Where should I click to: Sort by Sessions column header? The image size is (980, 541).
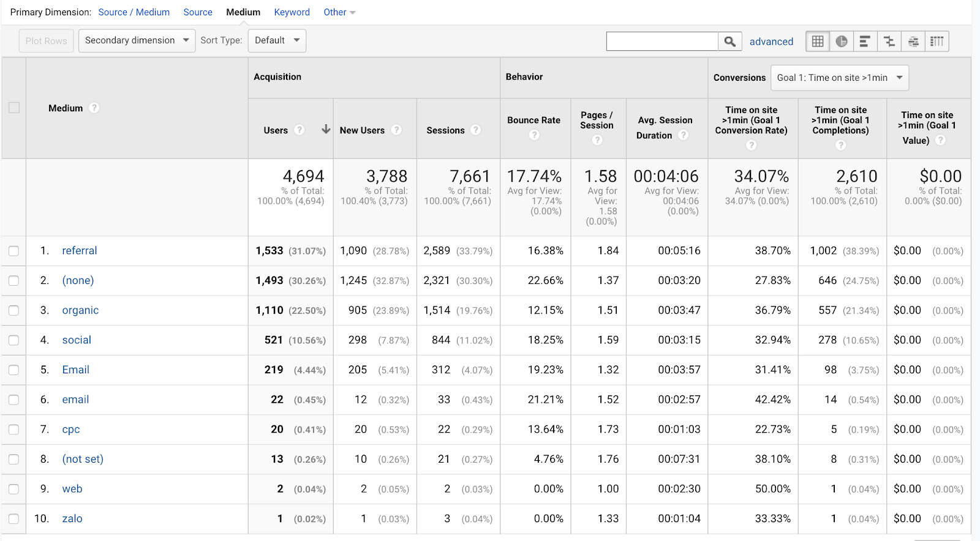[x=445, y=130]
